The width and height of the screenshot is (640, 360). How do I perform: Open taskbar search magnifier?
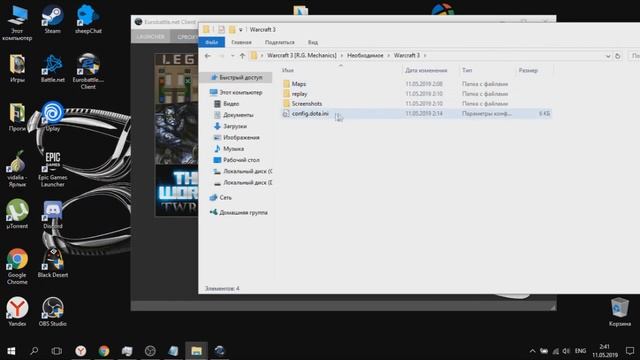coord(34,351)
